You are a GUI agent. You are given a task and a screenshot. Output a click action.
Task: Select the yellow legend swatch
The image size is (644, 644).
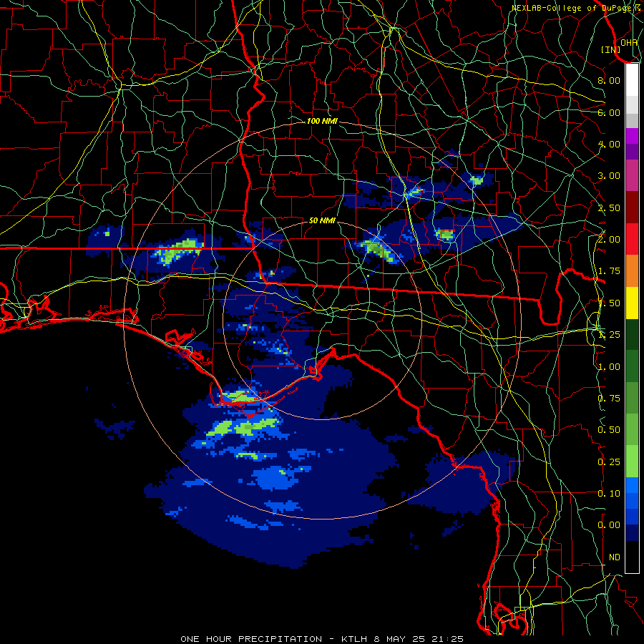click(632, 303)
